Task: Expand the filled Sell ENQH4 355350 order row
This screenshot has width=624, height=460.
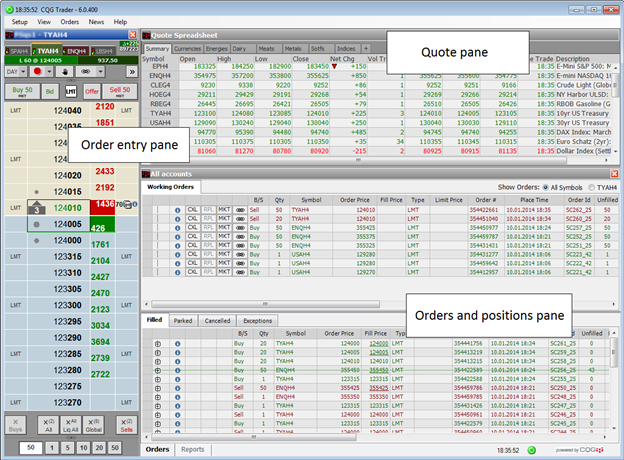Action: coord(158,397)
